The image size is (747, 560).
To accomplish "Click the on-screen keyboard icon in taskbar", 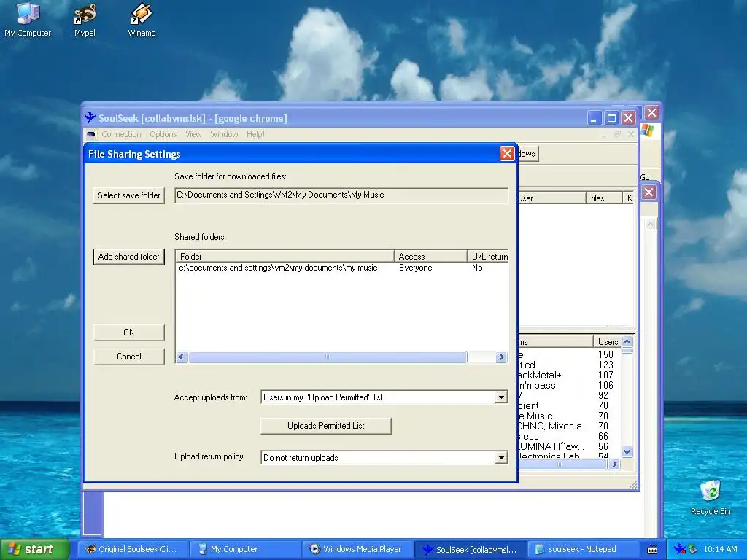I will click(652, 550).
